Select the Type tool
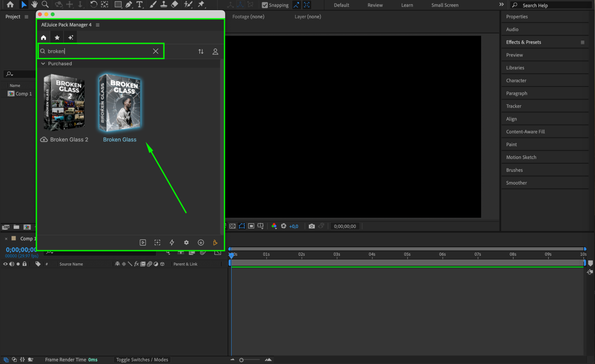The image size is (595, 364). pyautogui.click(x=139, y=4)
